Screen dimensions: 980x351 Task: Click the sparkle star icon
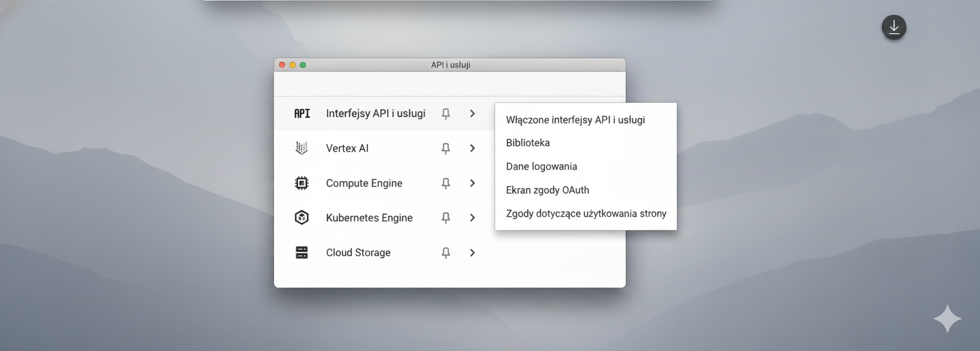(947, 319)
